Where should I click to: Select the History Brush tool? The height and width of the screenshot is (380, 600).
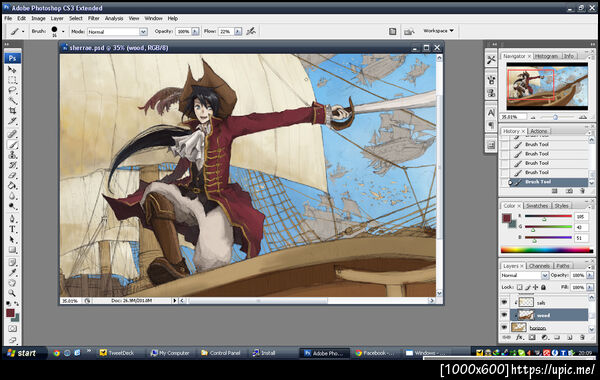pos(12,165)
